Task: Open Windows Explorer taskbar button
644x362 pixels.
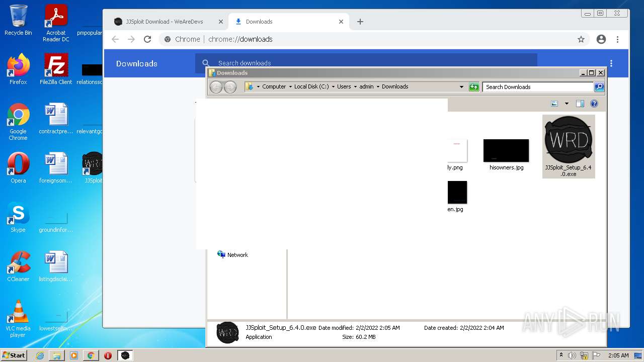Action: point(57,355)
